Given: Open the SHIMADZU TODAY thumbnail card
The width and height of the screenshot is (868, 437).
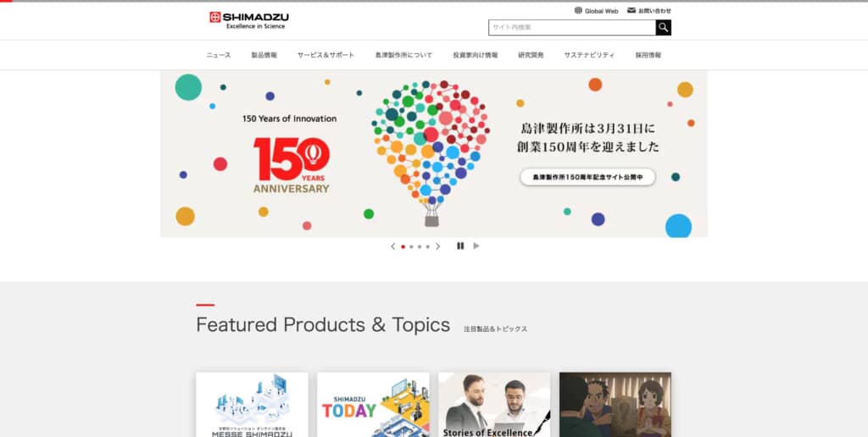Looking at the screenshot, I should pyautogui.click(x=373, y=405).
